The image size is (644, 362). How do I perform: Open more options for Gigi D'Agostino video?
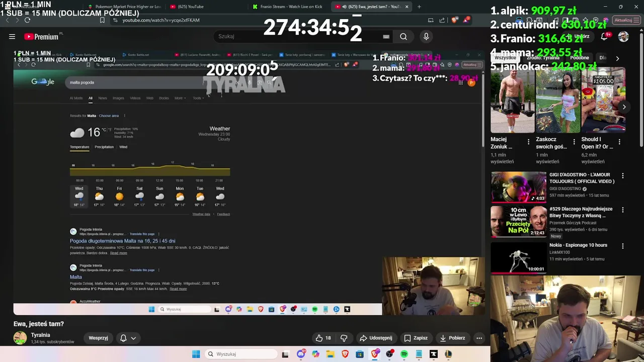[623, 176]
